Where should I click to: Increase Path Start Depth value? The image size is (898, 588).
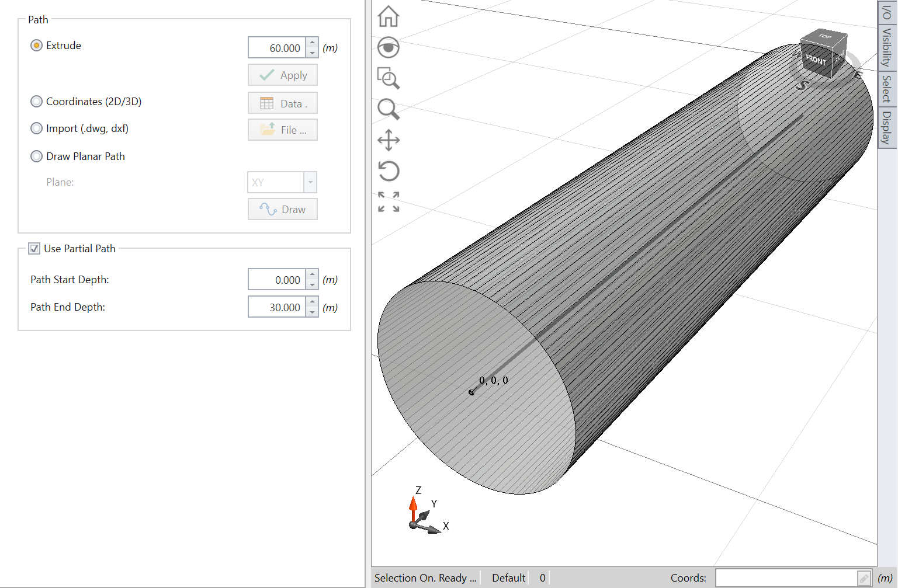(313, 274)
